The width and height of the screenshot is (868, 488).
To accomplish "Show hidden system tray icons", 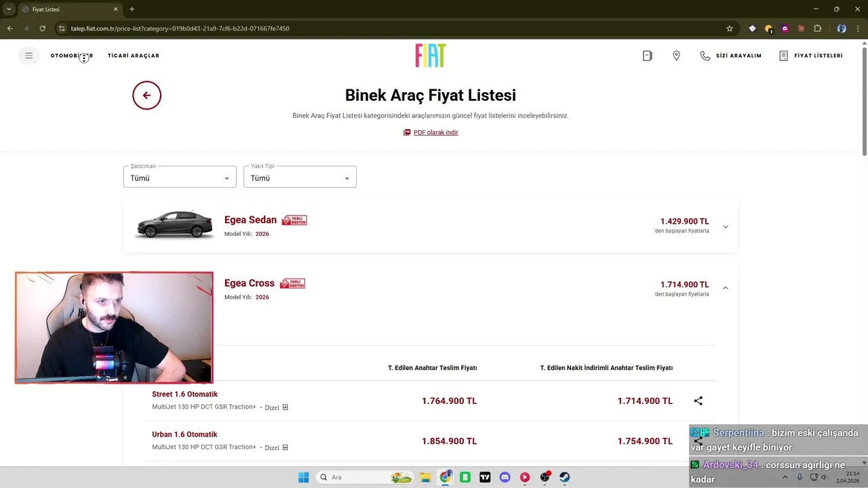I will click(x=785, y=477).
